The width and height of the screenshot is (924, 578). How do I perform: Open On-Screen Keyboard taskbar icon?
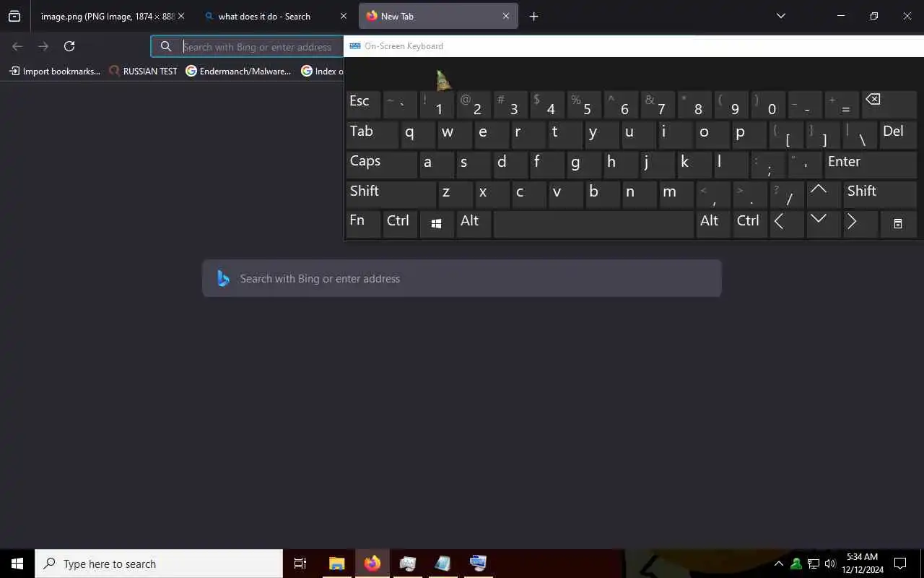[478, 564]
